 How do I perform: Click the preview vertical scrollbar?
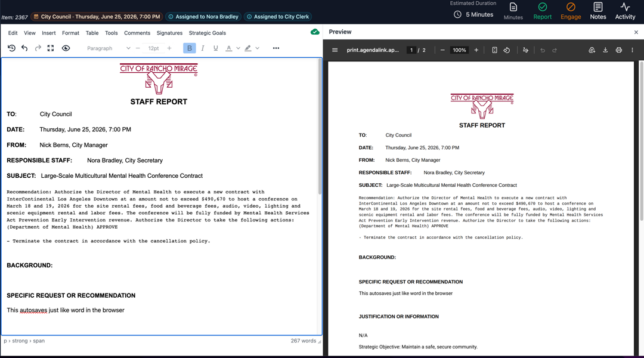[642, 141]
